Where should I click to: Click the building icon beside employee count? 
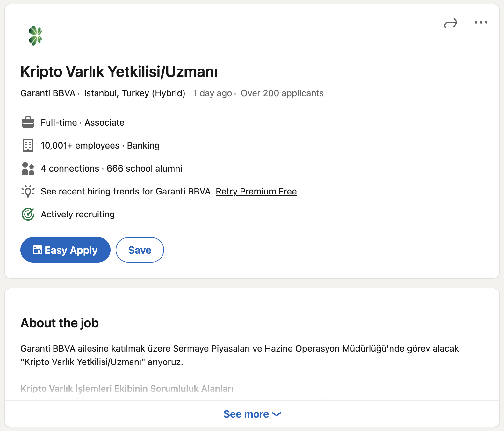click(x=28, y=145)
